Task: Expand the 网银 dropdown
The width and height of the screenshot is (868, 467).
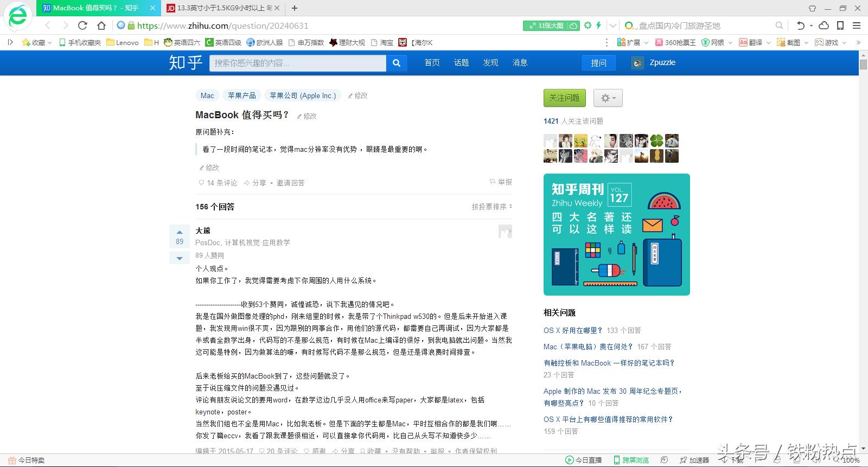Action: pyautogui.click(x=717, y=42)
